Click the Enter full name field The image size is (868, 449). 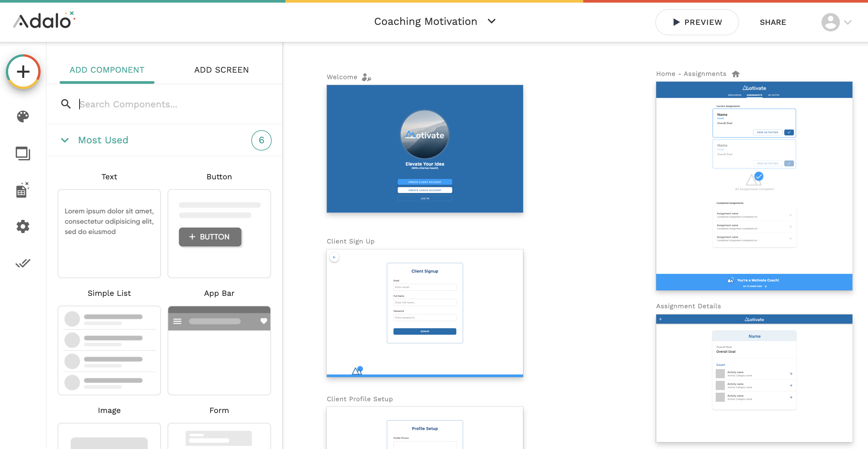[425, 302]
